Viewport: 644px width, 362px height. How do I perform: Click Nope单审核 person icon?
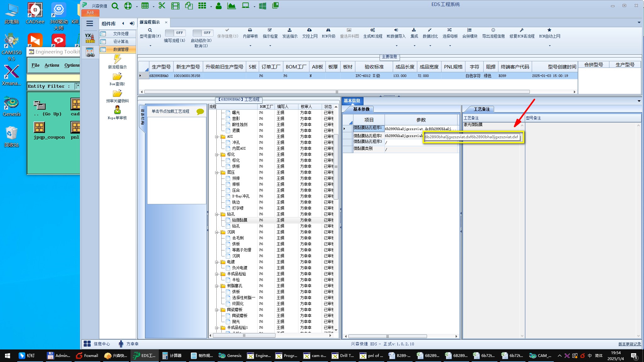pyautogui.click(x=117, y=110)
